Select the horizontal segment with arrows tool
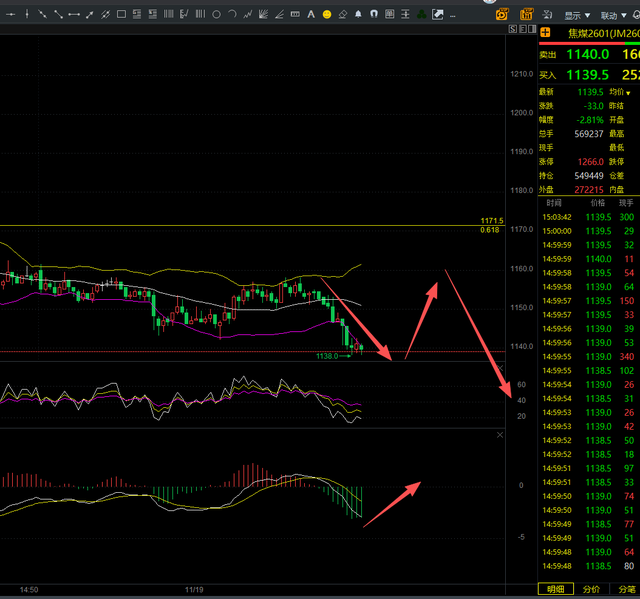640x599 pixels. tap(74, 15)
